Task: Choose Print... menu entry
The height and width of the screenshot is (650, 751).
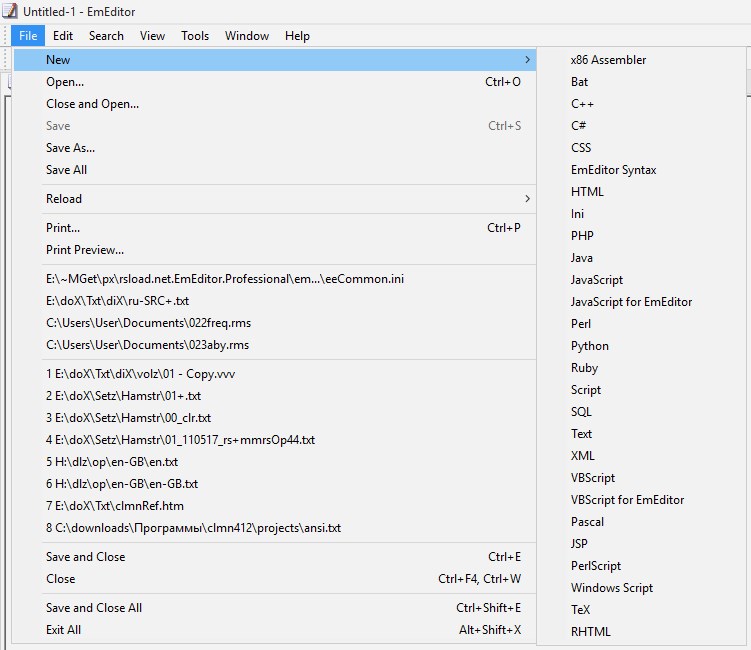Action: 274,228
